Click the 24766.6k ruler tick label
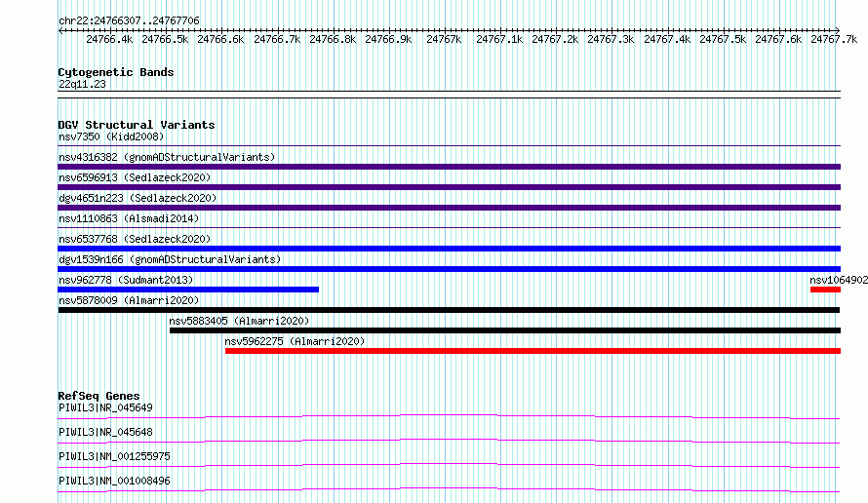This screenshot has height=503, width=868. [x=220, y=39]
